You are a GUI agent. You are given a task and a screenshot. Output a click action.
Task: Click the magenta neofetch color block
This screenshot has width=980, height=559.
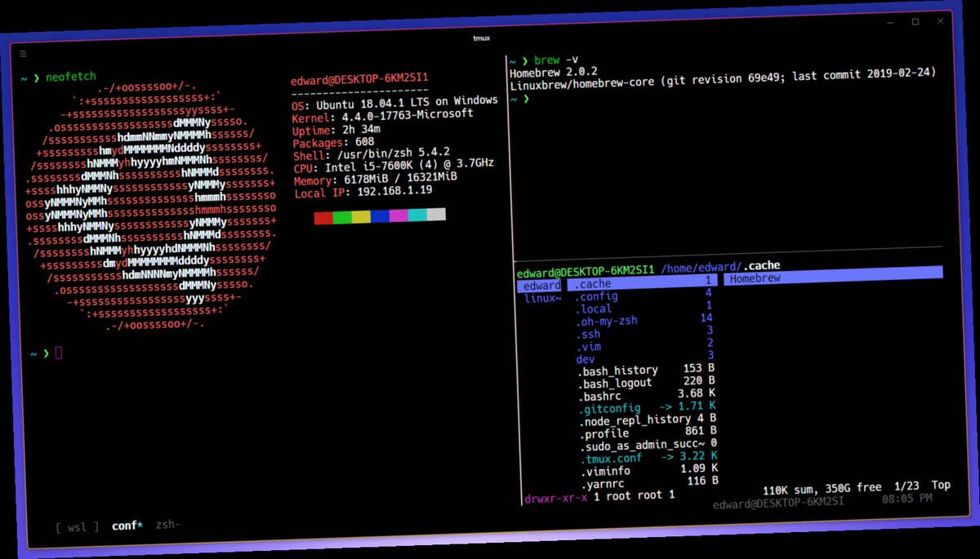point(399,215)
